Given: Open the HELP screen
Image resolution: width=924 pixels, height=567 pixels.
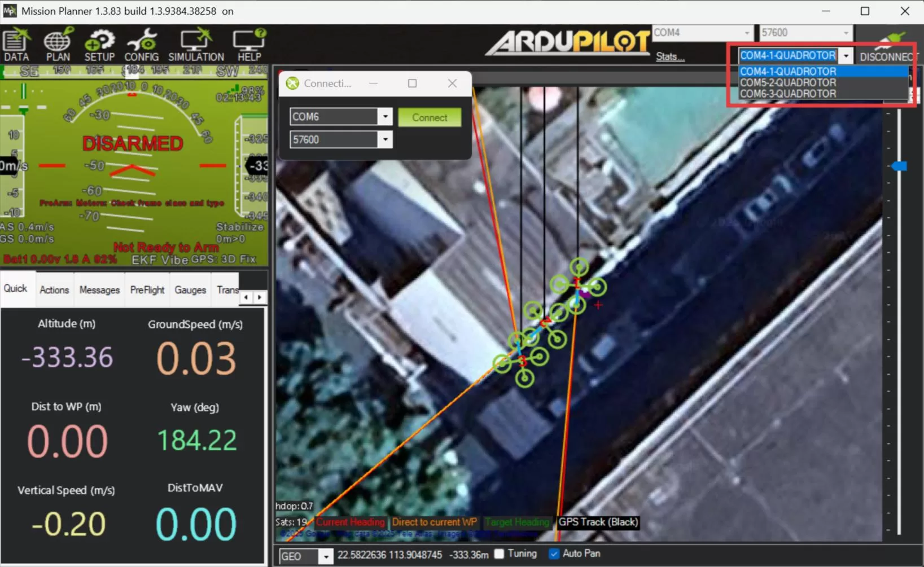Looking at the screenshot, I should [x=249, y=45].
